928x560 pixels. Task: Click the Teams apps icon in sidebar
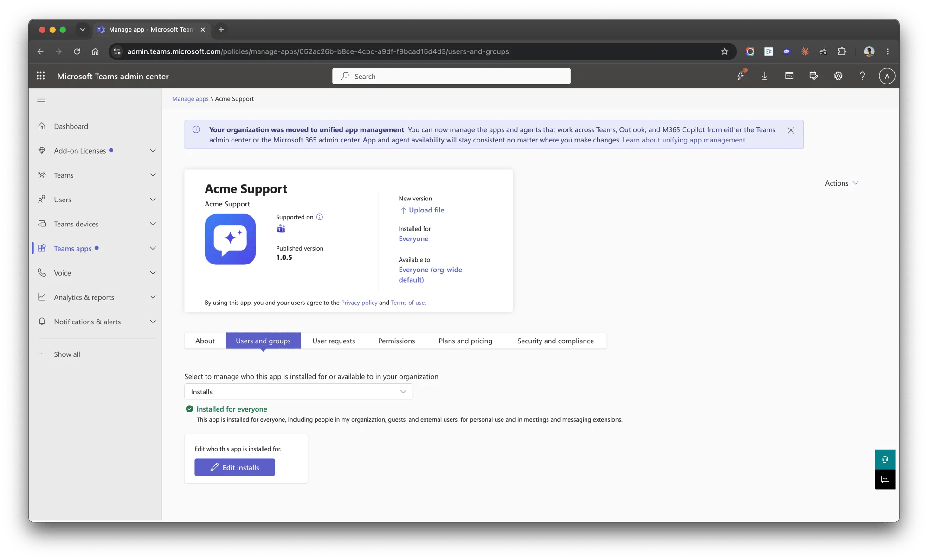coord(42,248)
